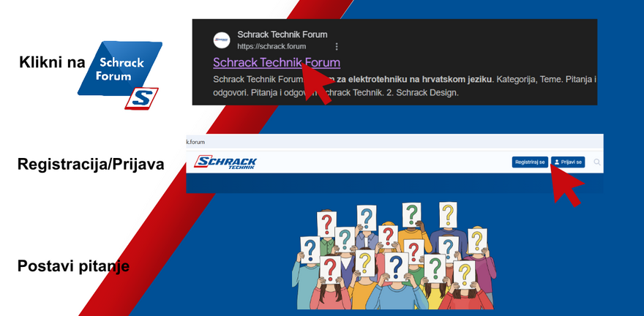Click the browser address bar showing k.forum
The width and height of the screenshot is (644, 316).
point(394,142)
